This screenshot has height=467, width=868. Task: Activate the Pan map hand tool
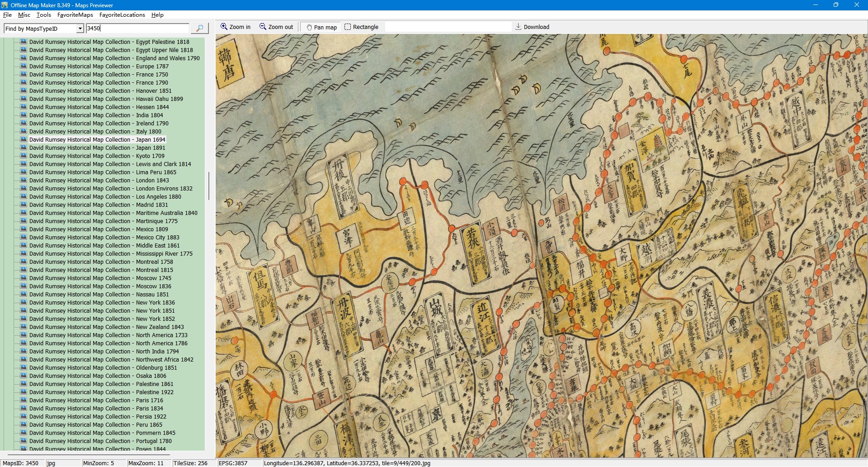310,27
